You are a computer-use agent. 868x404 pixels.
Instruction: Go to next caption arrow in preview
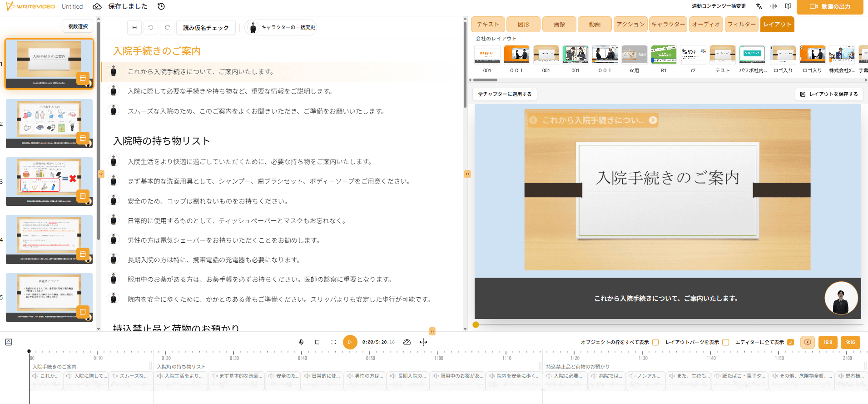click(x=653, y=120)
